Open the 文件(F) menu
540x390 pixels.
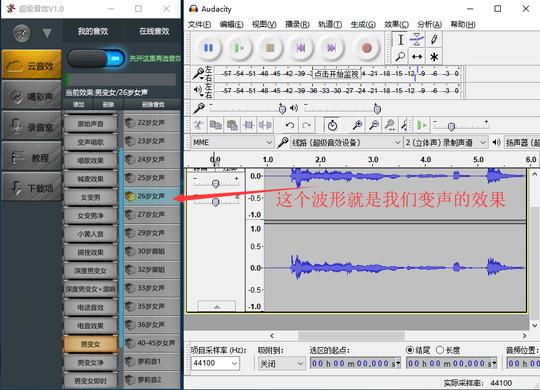click(x=199, y=24)
